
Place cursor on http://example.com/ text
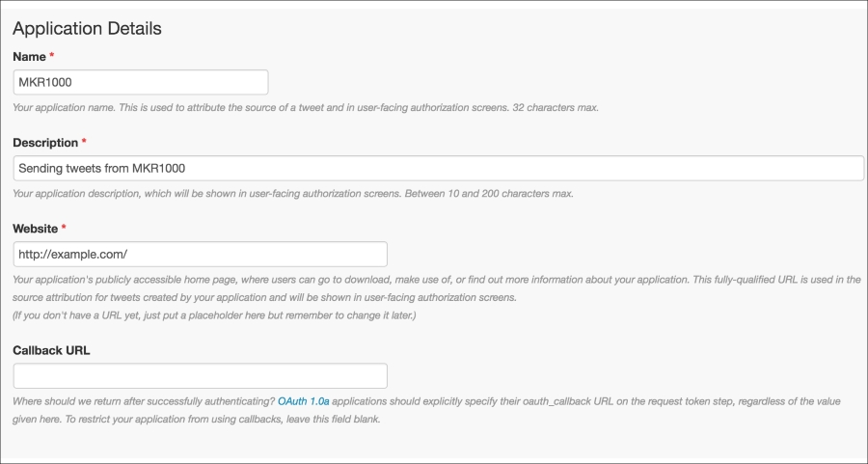(x=73, y=255)
